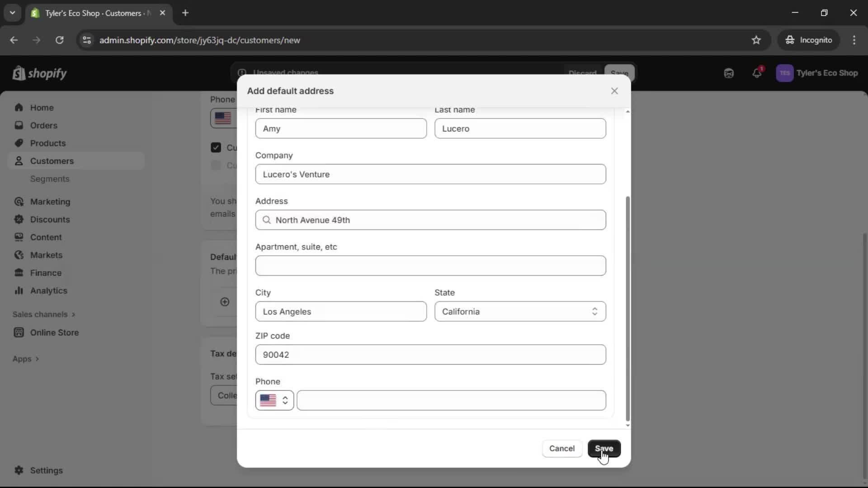This screenshot has height=488, width=868.
Task: Open the Home section in sidebar
Action: pyautogui.click(x=41, y=108)
